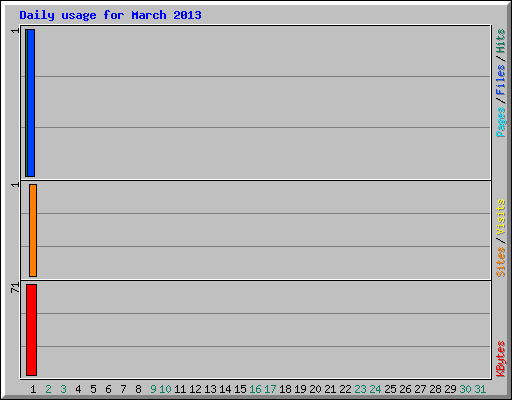Screen dimensions: 512x400
Task: Click day 5 on the x-axis
Action: pos(93,389)
